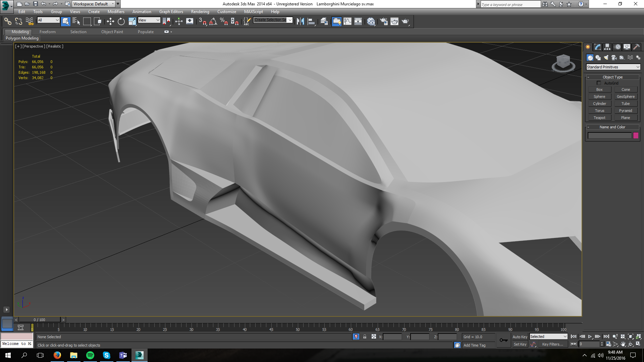Switch to the Cameras category in Create panel
This screenshot has width=644, height=362.
point(614,57)
